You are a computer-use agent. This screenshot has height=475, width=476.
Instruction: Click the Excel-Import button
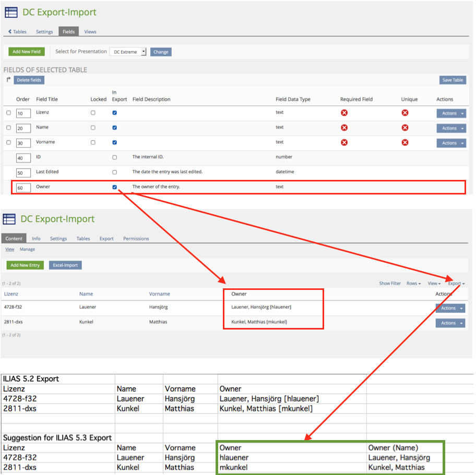coord(66,265)
